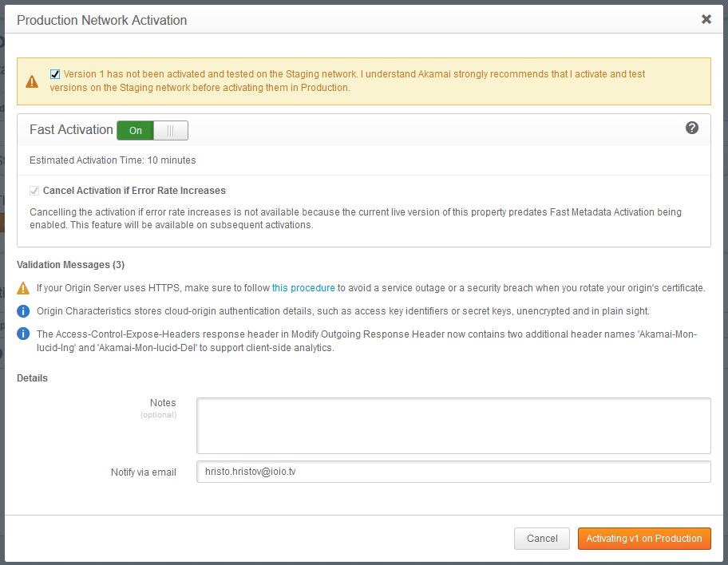Click Activating v1 on Production button
Screen dimensions: 728x565
[x=643, y=539]
